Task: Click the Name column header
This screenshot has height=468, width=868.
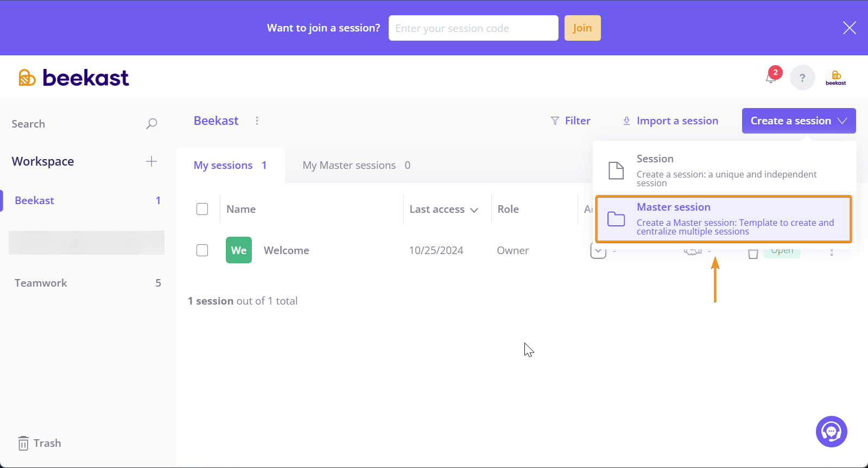Action: tap(241, 209)
